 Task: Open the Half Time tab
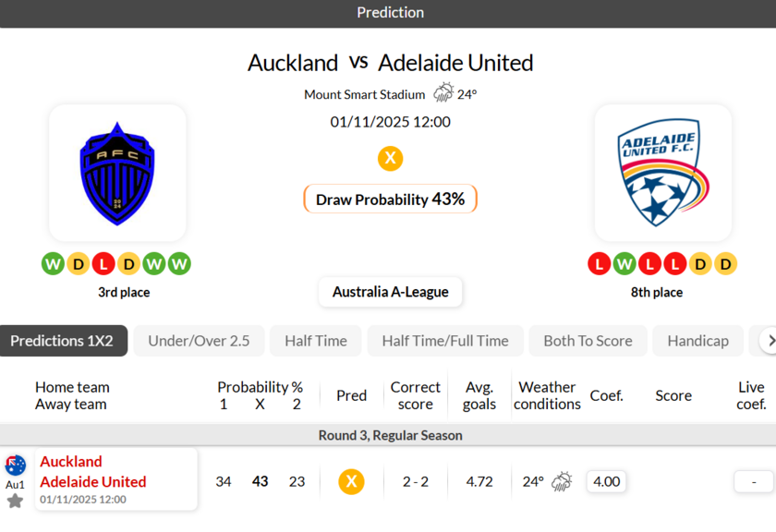316,341
